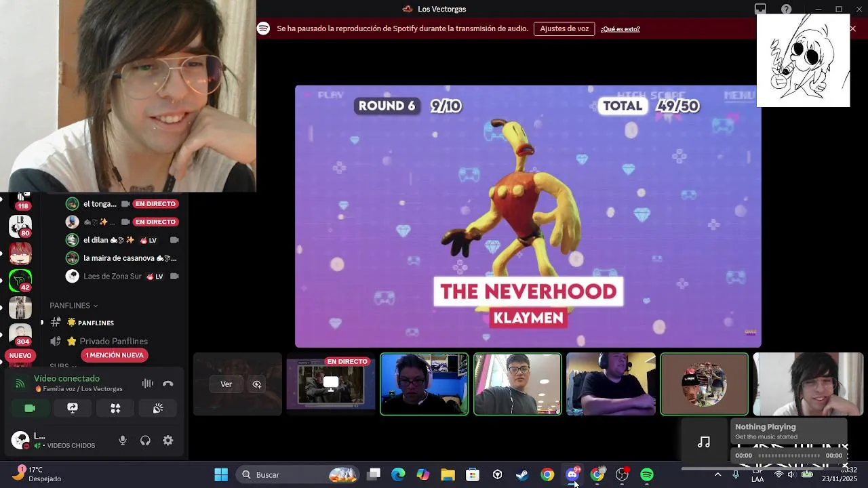Open Google Chrome from taskbar
The image size is (868, 488).
click(547, 474)
